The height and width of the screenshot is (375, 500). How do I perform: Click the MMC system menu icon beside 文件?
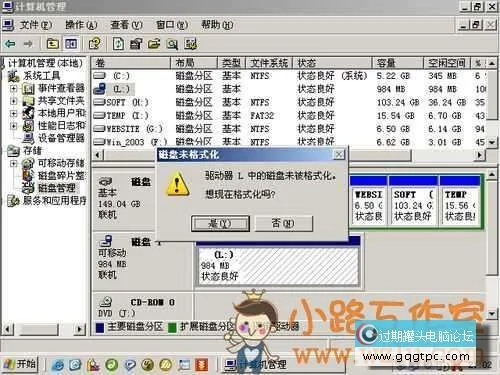(x=8, y=25)
